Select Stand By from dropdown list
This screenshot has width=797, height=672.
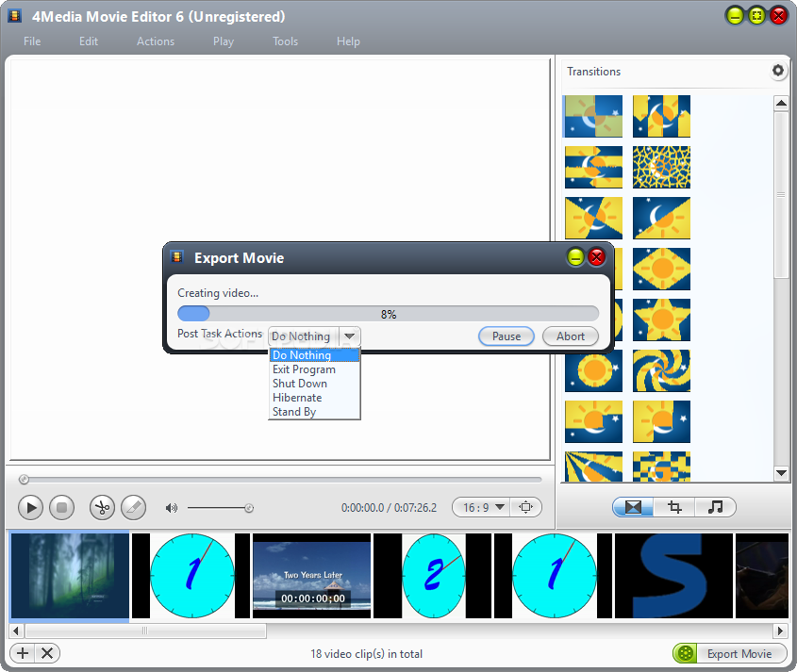tap(314, 412)
